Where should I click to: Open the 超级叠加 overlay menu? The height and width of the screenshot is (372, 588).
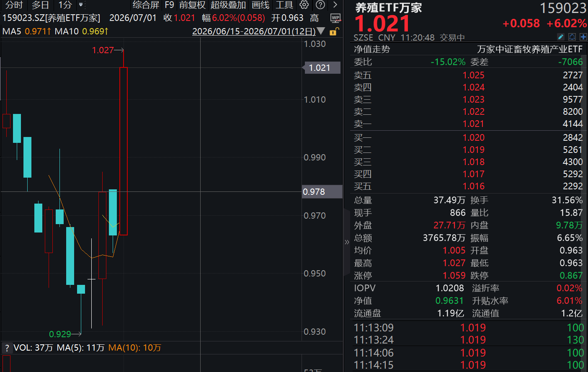pyautogui.click(x=228, y=5)
